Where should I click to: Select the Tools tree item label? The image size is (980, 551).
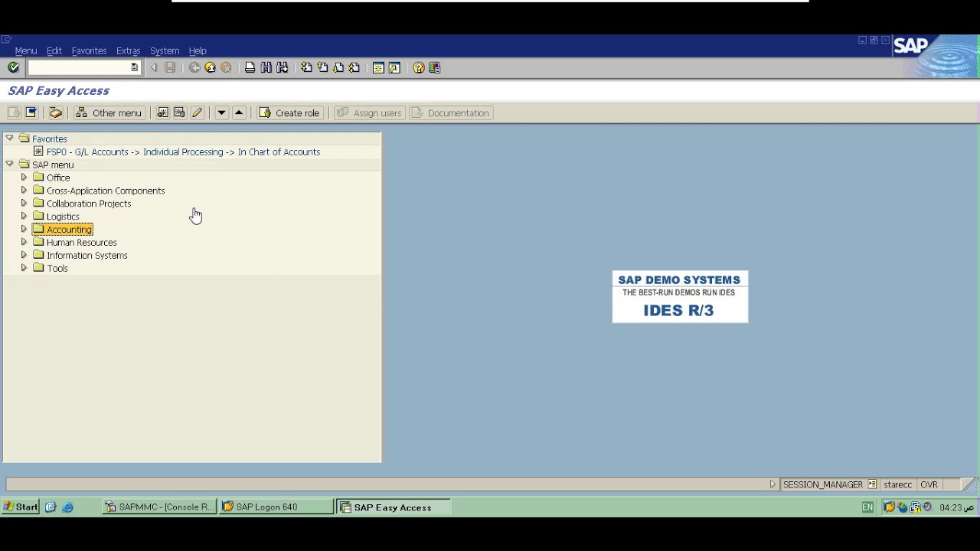point(57,269)
